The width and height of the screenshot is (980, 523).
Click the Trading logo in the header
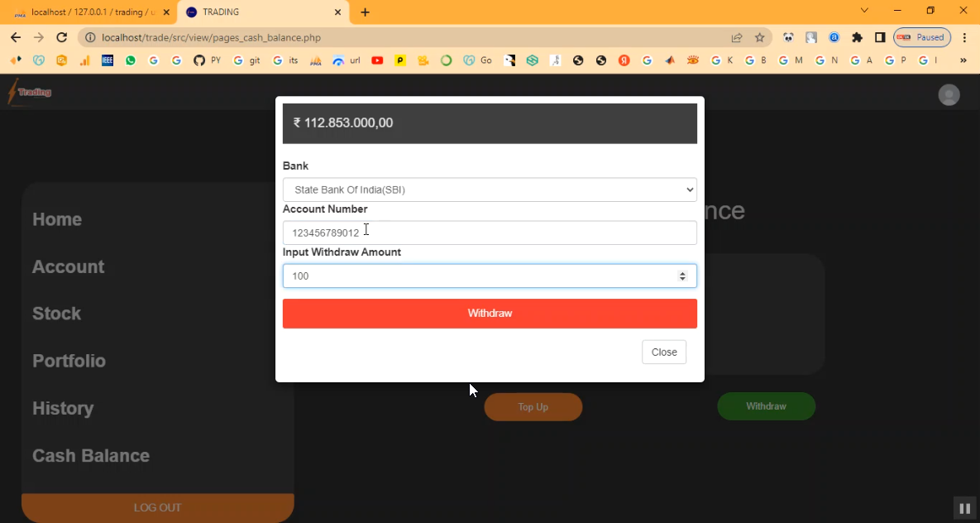30,92
